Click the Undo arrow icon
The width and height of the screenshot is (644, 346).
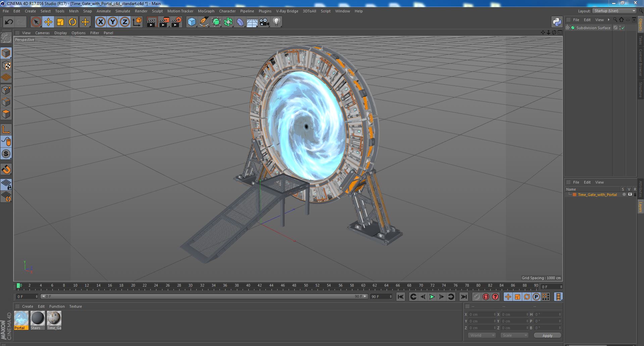click(9, 22)
